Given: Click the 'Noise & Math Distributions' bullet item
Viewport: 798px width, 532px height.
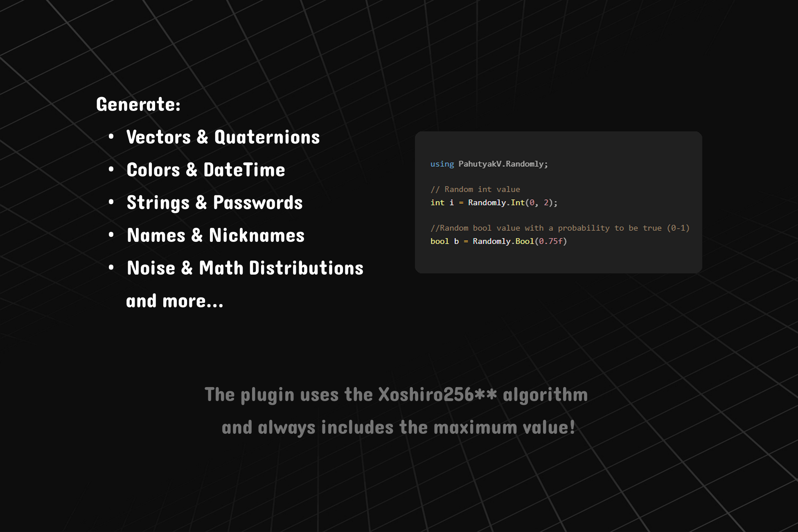Looking at the screenshot, I should pyautogui.click(x=245, y=268).
